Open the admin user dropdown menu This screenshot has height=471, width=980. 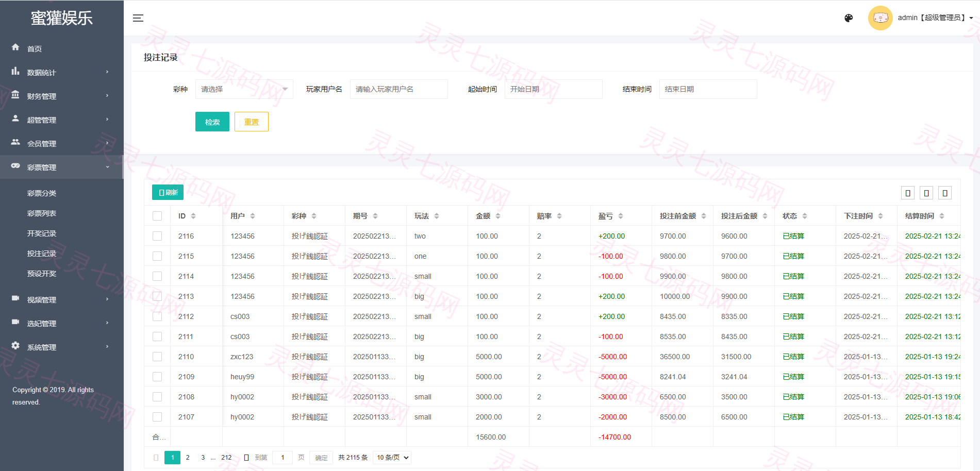pos(935,18)
